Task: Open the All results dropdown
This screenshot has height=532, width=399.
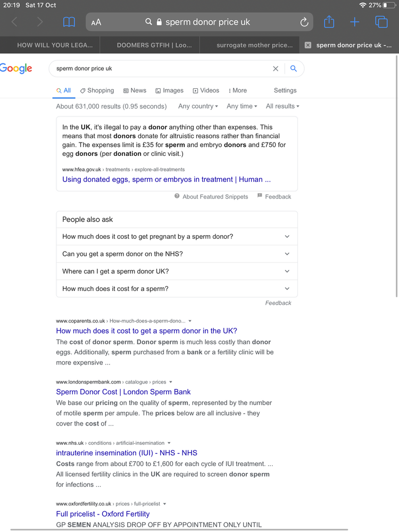Action: tap(282, 106)
